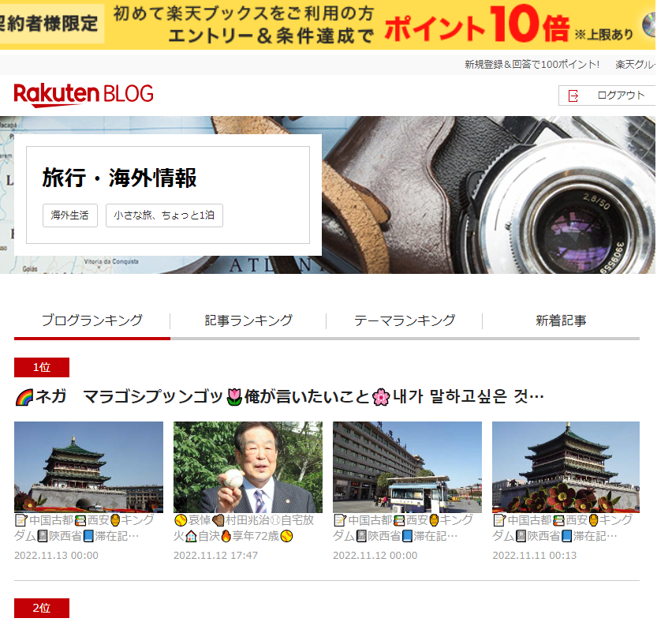Open the テーマランキング tab
672x622 pixels.
click(405, 320)
